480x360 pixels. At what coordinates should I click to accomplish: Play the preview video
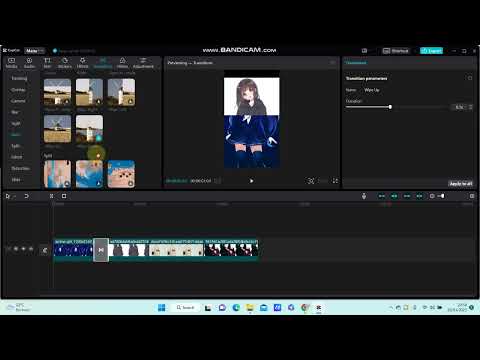(x=251, y=181)
